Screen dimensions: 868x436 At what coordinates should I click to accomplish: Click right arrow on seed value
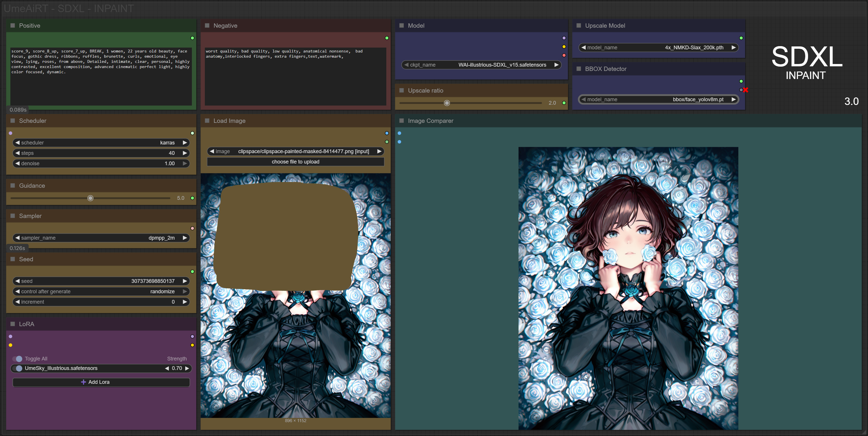tap(185, 281)
